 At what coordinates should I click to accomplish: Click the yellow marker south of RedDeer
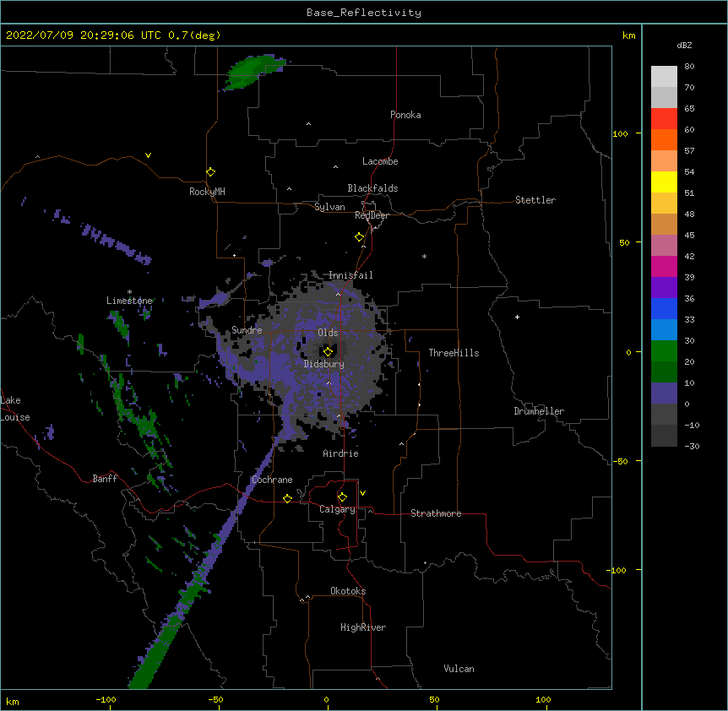coord(360,237)
